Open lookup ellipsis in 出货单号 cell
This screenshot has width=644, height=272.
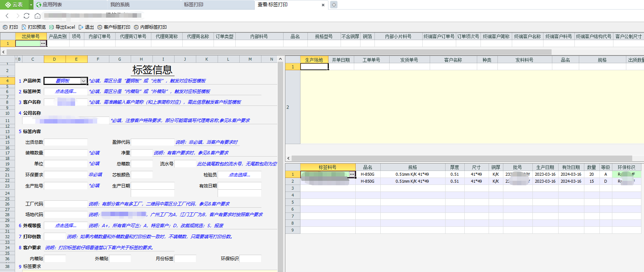[43, 43]
